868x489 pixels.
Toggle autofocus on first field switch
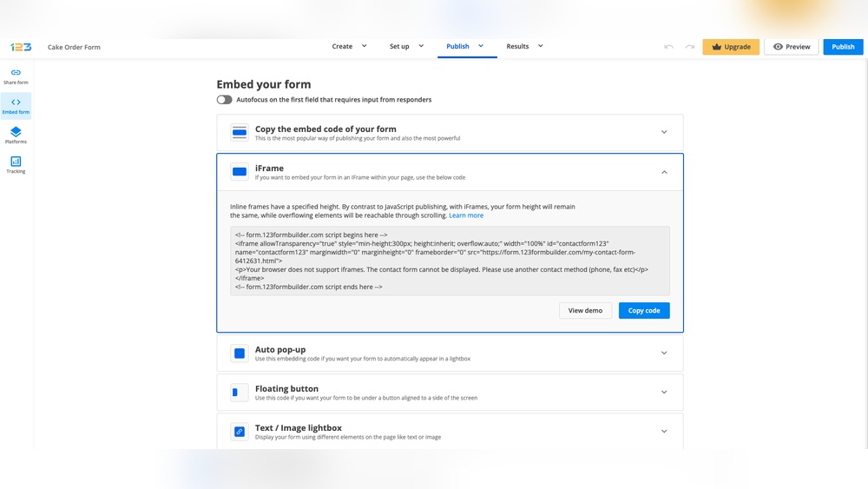tap(224, 100)
